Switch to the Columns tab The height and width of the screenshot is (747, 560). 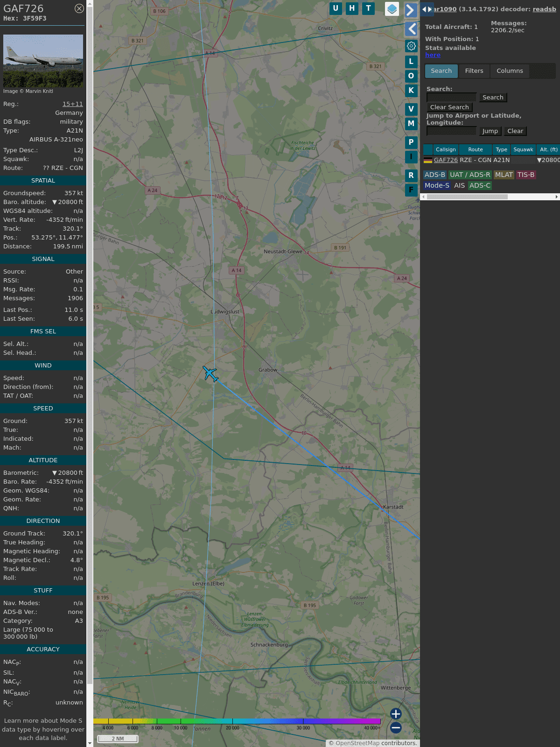pyautogui.click(x=510, y=71)
